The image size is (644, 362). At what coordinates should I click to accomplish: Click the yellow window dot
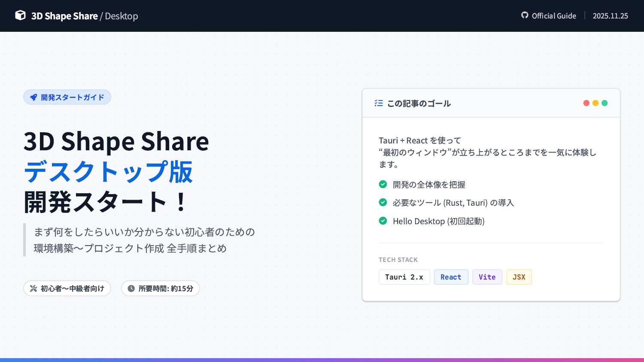595,103
